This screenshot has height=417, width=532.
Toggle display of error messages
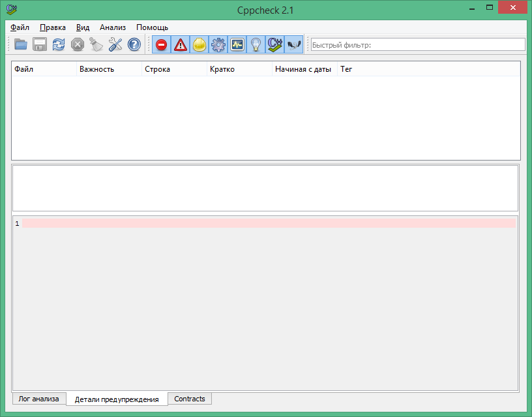(161, 44)
